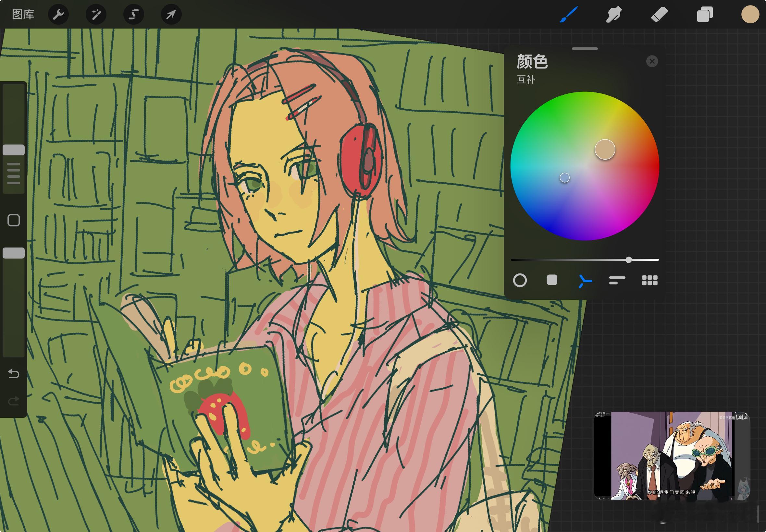
Task: Select the Selection S-shaped tool
Action: (134, 14)
